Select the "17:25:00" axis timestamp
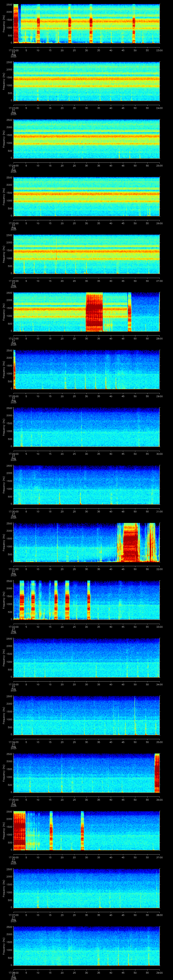 point(13,223)
